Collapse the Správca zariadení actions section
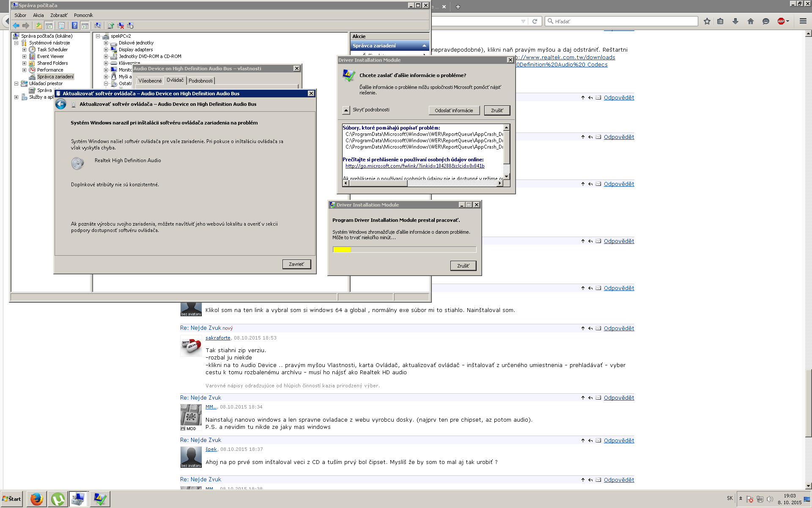Image resolution: width=812 pixels, height=508 pixels. 424,46
